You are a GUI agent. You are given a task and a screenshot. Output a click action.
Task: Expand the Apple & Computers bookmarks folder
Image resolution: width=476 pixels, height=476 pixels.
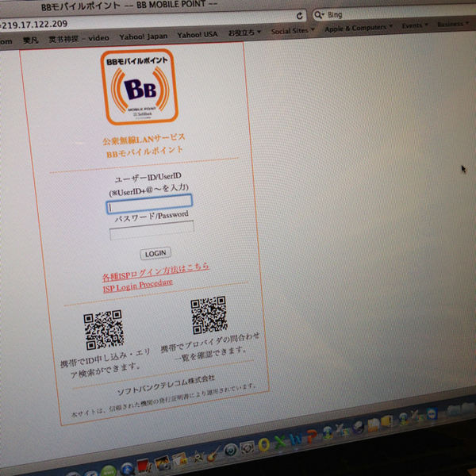[359, 28]
